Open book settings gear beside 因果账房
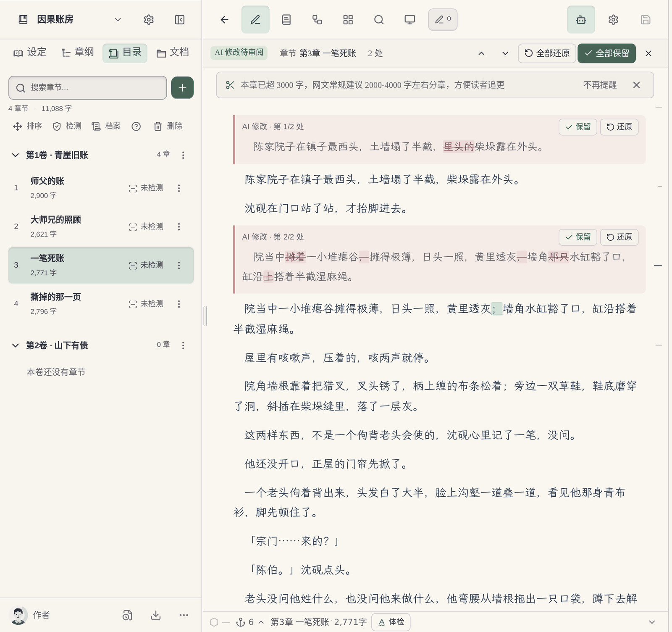 coord(149,20)
